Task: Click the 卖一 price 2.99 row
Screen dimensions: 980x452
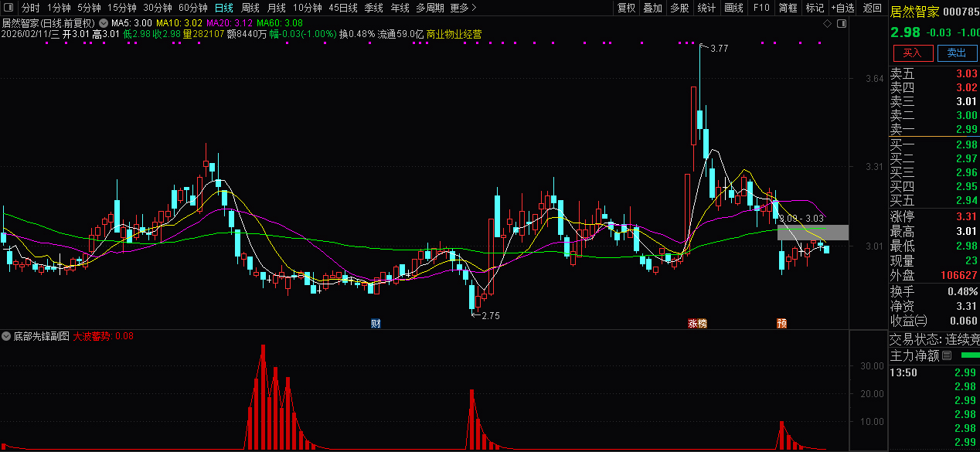Action: point(934,129)
